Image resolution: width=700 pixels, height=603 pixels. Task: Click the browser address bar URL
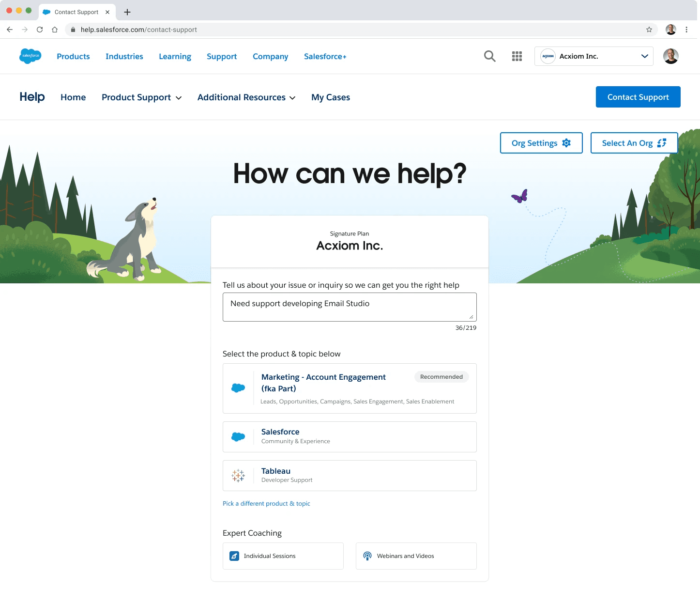point(139,30)
